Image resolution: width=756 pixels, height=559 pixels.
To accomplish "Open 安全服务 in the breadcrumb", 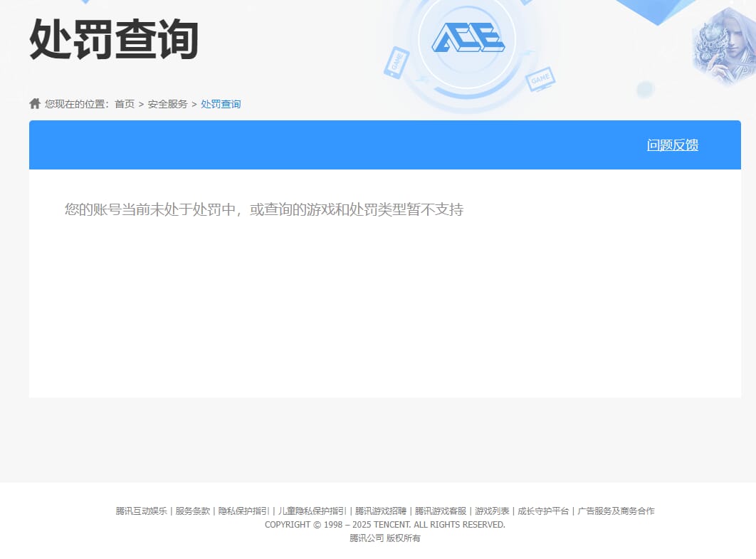I will point(167,104).
